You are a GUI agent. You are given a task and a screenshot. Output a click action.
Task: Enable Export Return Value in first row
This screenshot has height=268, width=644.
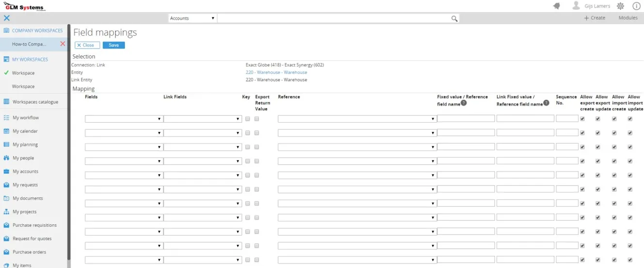point(257,119)
